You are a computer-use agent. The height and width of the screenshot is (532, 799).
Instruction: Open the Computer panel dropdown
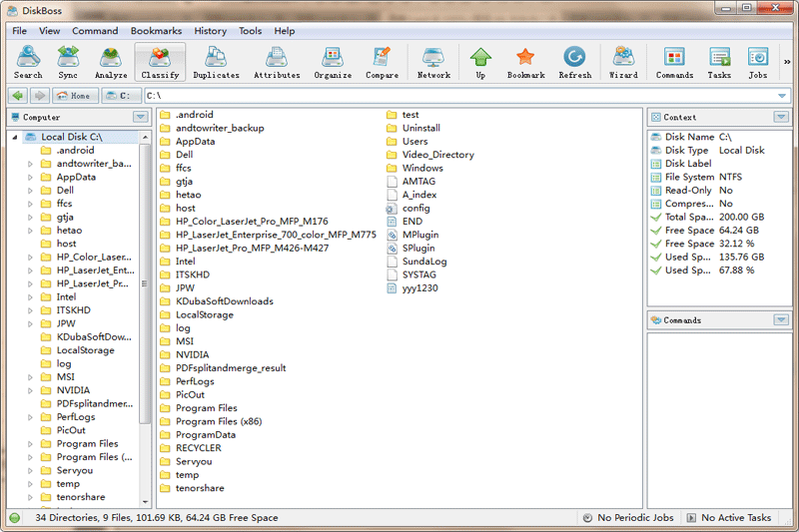141,117
